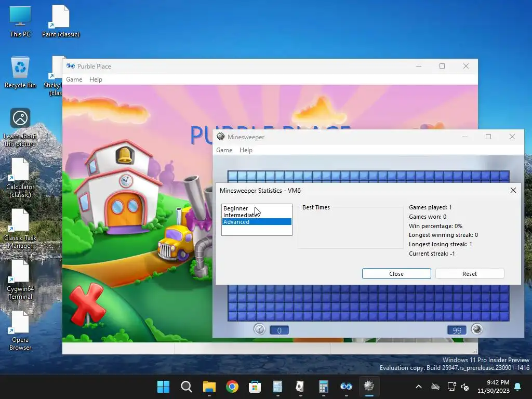This screenshot has height=399, width=532.
Task: Open the Windows Start menu
Action: (163, 387)
